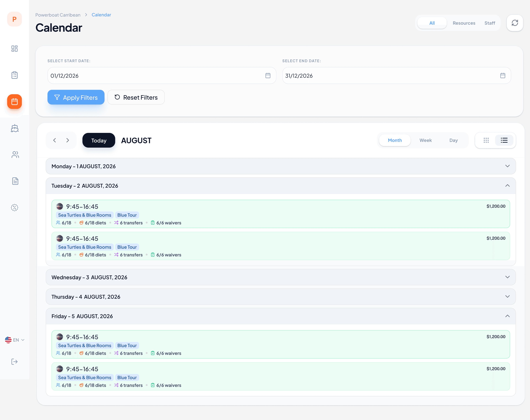530x420 pixels.
Task: Click Blue Tour tag on first Friday booking
Action: point(127,345)
